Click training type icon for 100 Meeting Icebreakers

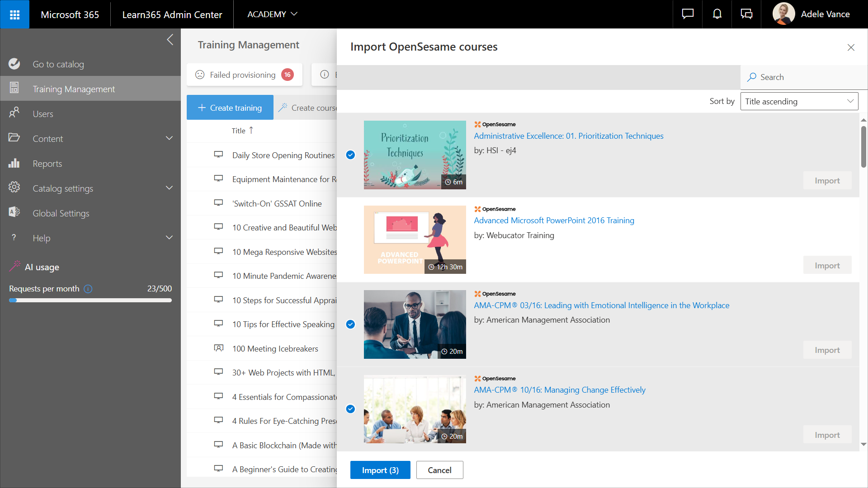click(x=218, y=348)
